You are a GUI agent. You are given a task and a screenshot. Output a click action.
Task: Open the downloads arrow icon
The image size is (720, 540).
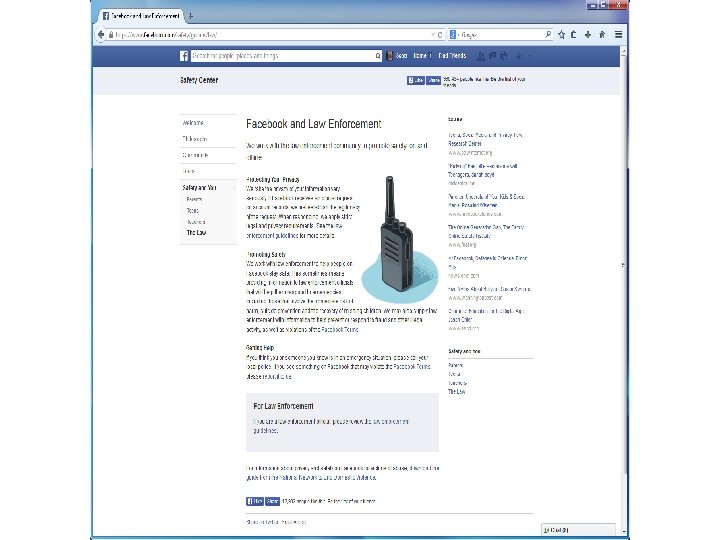point(587,34)
